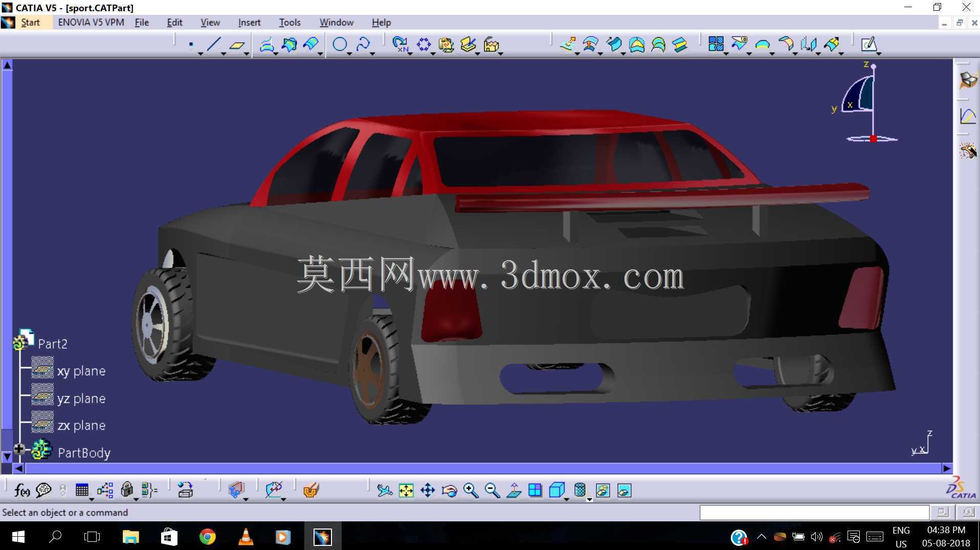Click the Fit All In icon
This screenshot has height=550, width=980.
(x=406, y=491)
